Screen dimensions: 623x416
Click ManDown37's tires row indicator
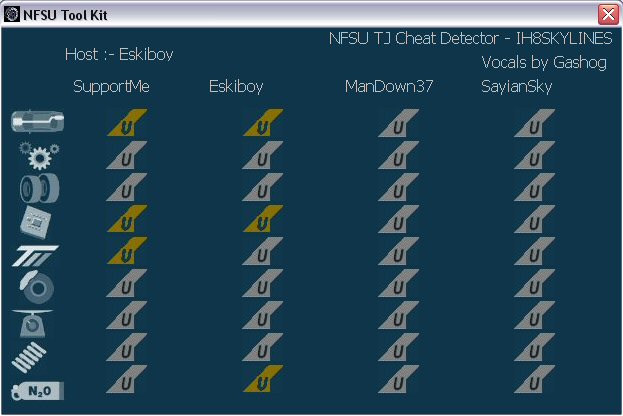pyautogui.click(x=399, y=187)
